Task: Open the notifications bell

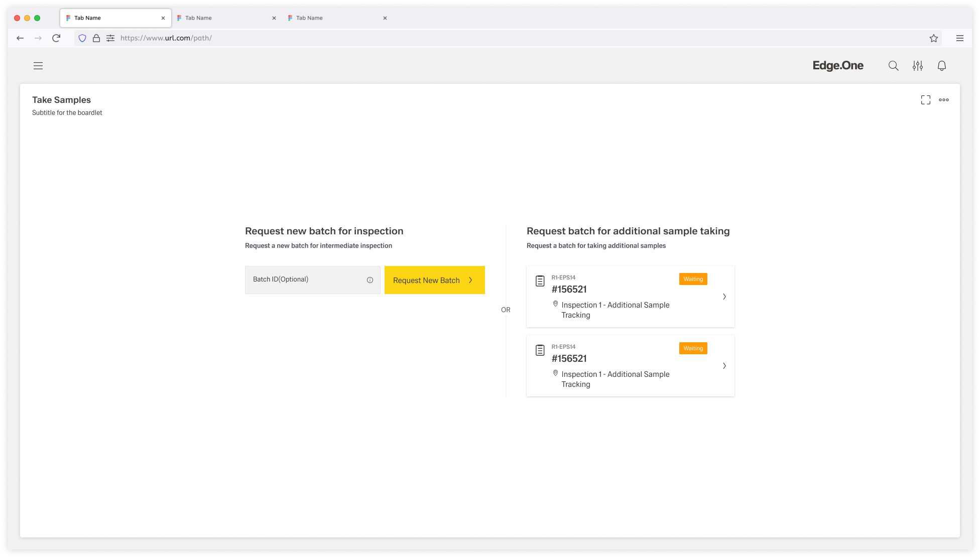Action: [x=941, y=66]
